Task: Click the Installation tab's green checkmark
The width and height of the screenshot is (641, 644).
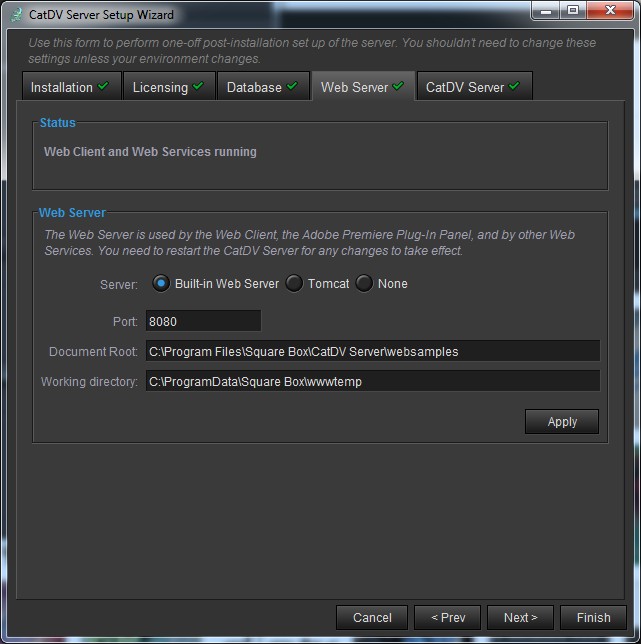Action: tap(103, 86)
